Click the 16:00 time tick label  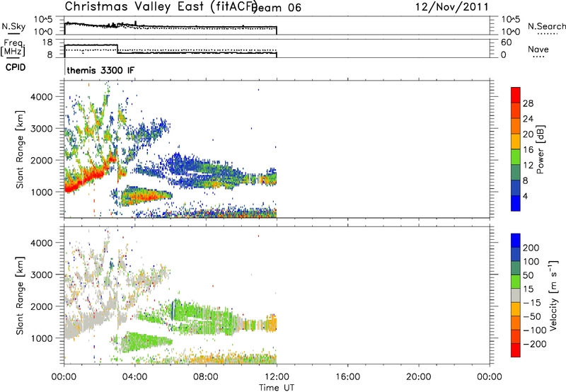point(347,377)
